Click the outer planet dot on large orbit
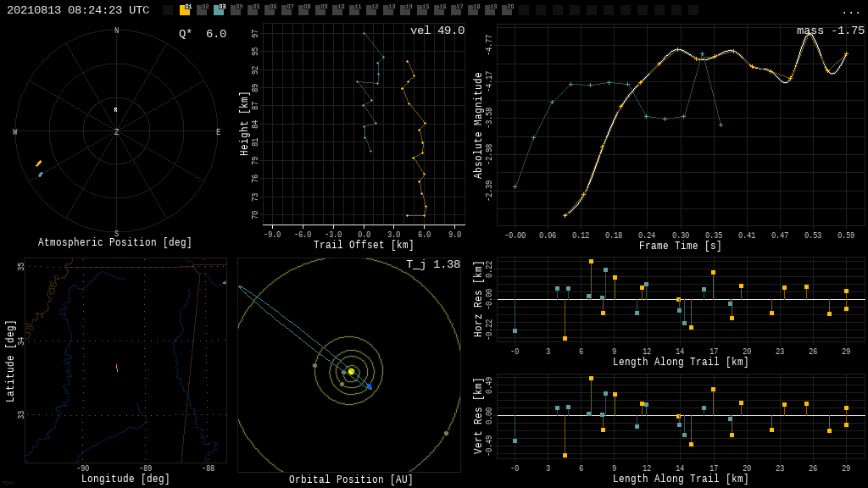Screen dimensions: 868x488 (446, 433)
